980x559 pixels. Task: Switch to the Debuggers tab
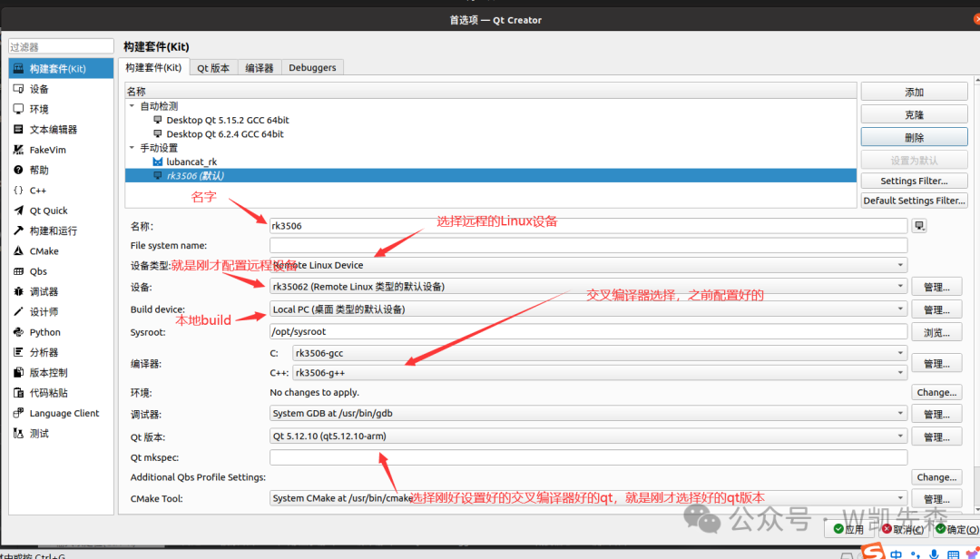tap(312, 67)
